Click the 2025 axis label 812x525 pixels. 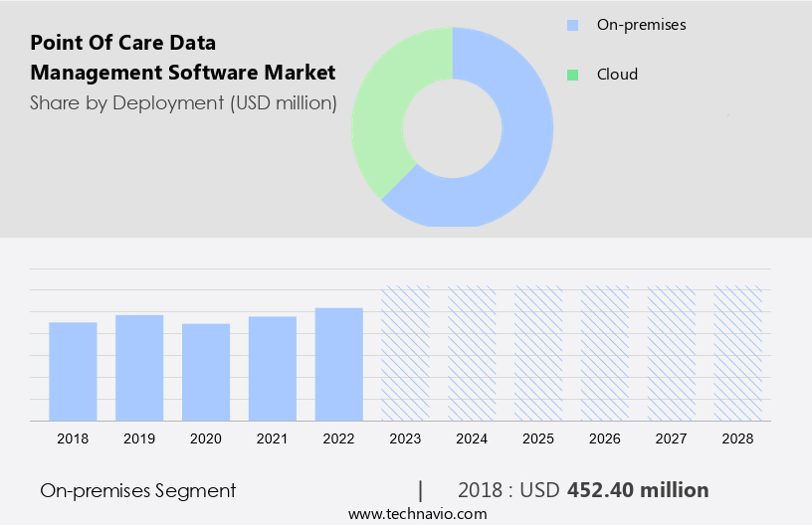pos(538,438)
